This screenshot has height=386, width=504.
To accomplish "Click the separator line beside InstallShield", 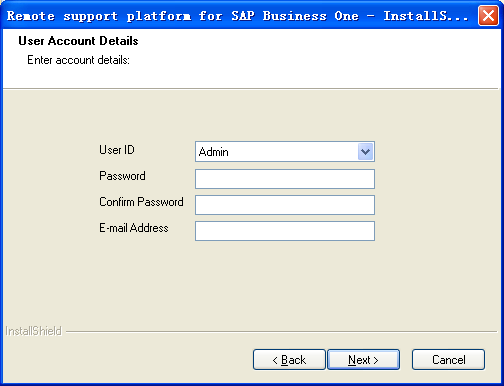I will click(x=282, y=332).
